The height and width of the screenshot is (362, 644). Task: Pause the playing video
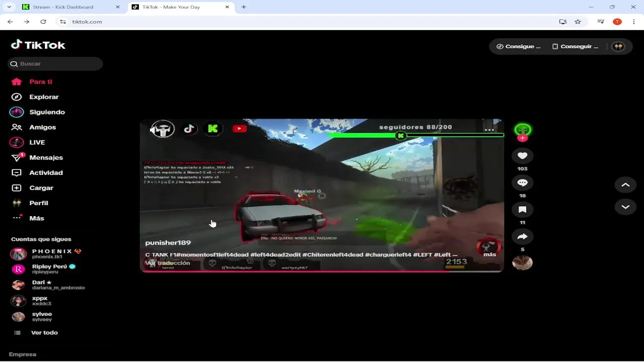(x=322, y=196)
